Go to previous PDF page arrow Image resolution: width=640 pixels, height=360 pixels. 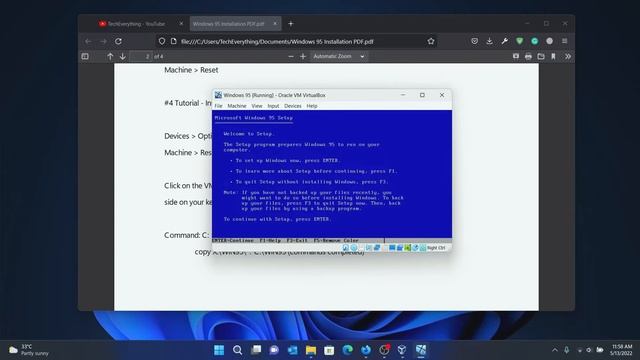110,56
